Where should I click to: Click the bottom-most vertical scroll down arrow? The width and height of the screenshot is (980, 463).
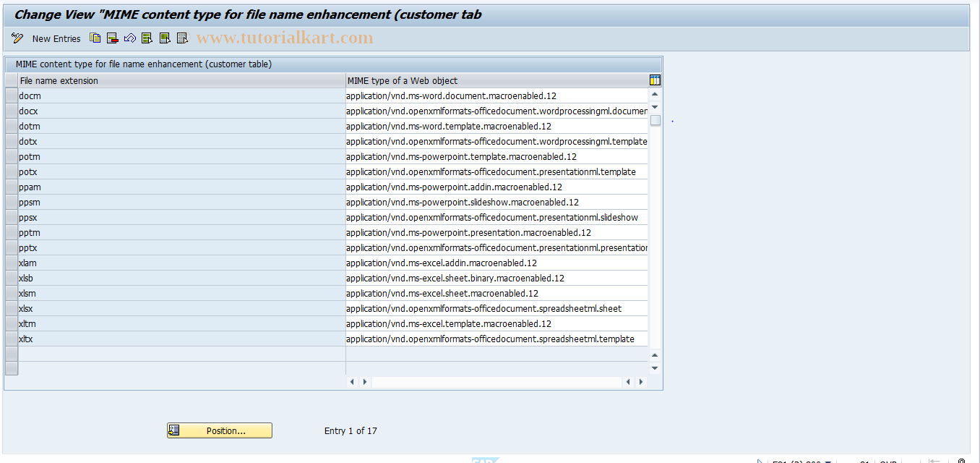click(655, 368)
